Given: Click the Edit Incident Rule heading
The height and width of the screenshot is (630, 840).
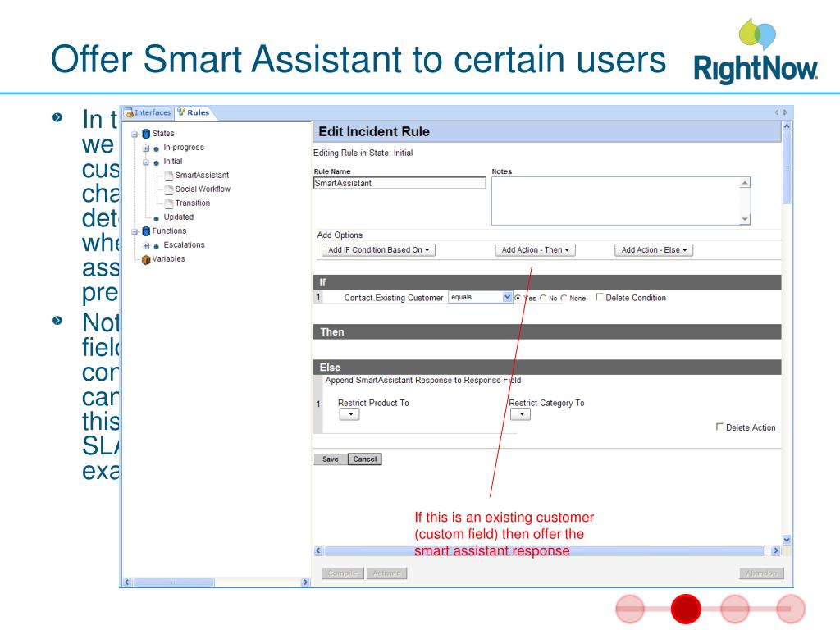Looking at the screenshot, I should pyautogui.click(x=374, y=132).
